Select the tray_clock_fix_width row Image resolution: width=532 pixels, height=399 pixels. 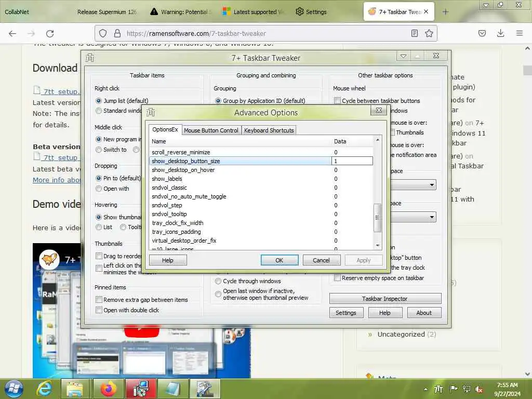click(x=261, y=222)
